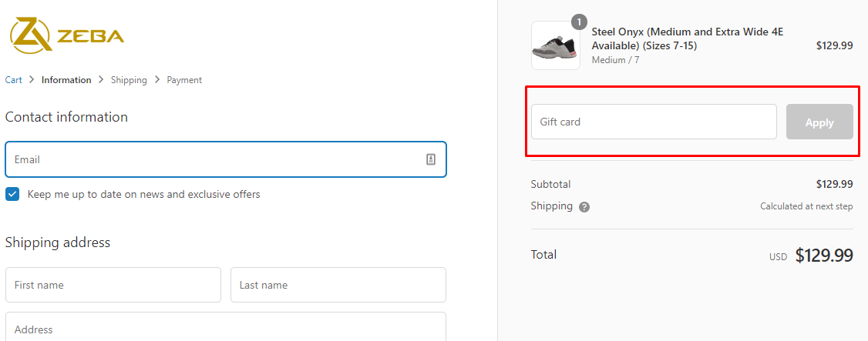
Task: Select the Payment breadcrumb step
Action: click(184, 80)
